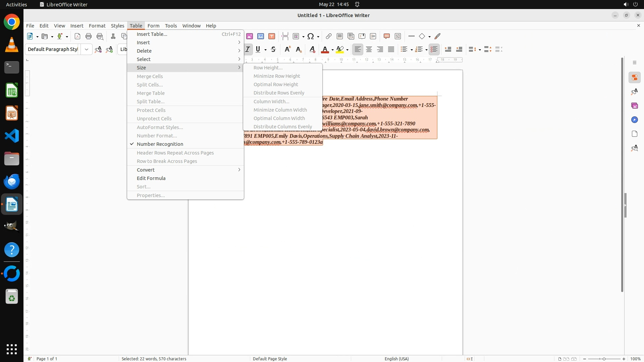
Task: Click the Print icon in the toolbar
Action: [x=89, y=36]
